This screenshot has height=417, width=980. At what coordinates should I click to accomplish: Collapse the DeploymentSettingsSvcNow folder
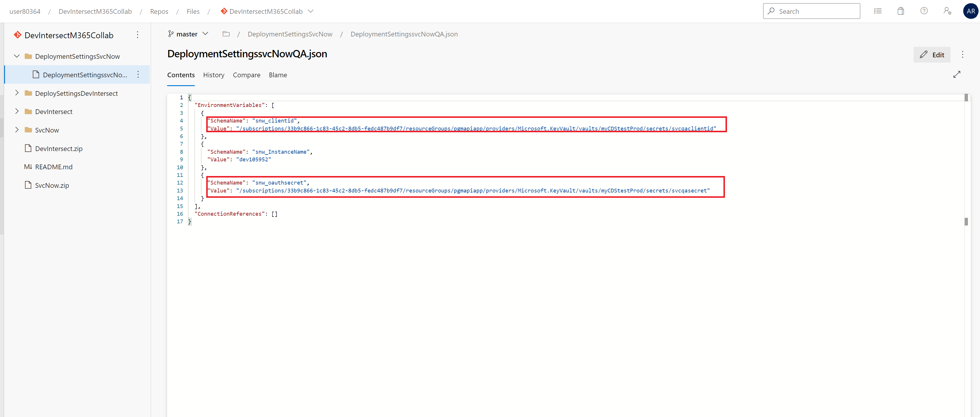[x=17, y=56]
